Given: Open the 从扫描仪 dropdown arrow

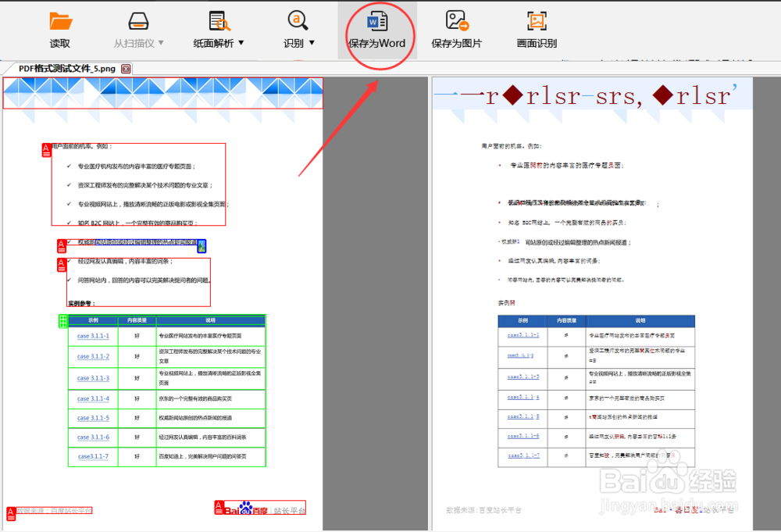Looking at the screenshot, I should point(162,43).
